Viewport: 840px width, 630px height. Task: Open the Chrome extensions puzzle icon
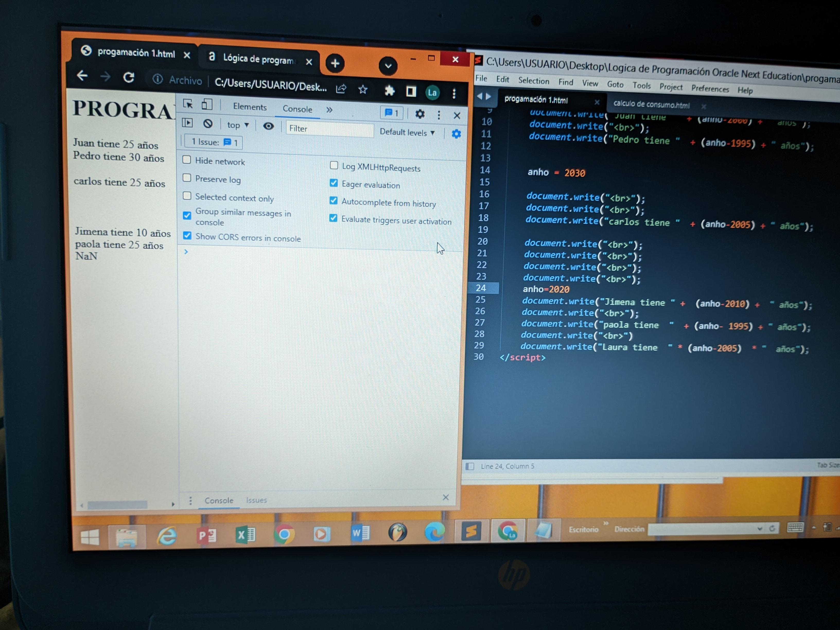click(389, 91)
